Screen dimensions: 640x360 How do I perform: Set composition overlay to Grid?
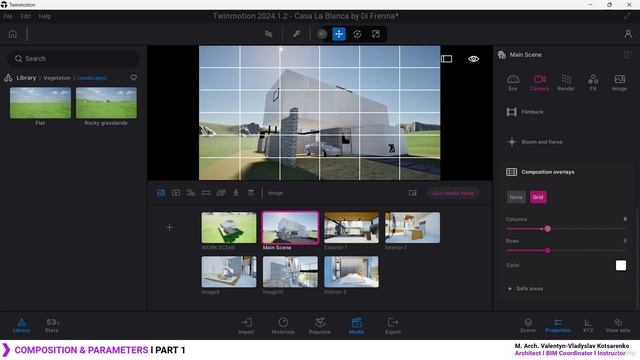coord(538,197)
